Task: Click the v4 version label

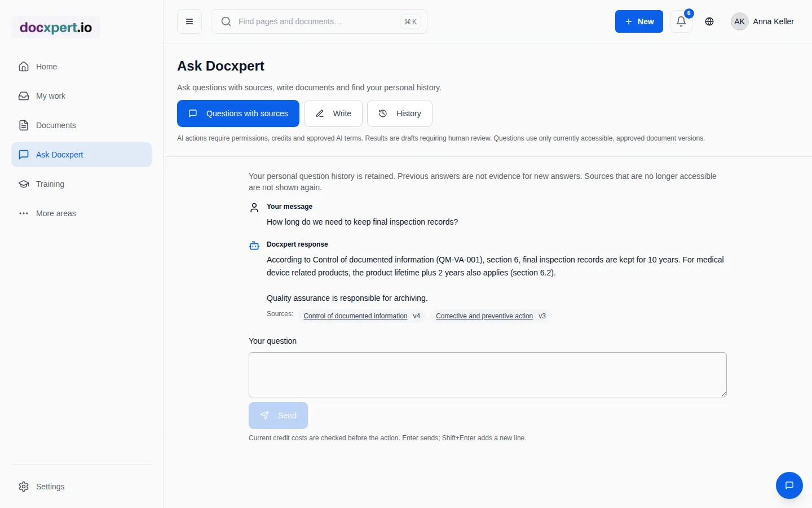Action: tap(417, 316)
